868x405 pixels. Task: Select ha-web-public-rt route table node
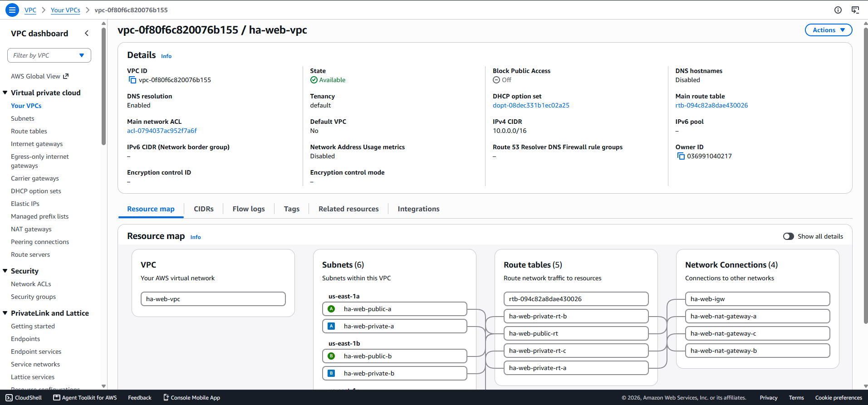576,333
